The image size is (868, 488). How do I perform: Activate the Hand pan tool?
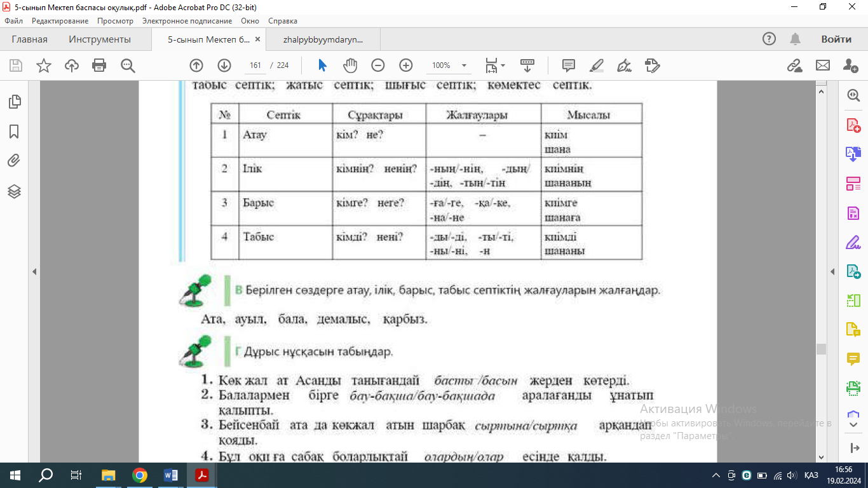350,65
